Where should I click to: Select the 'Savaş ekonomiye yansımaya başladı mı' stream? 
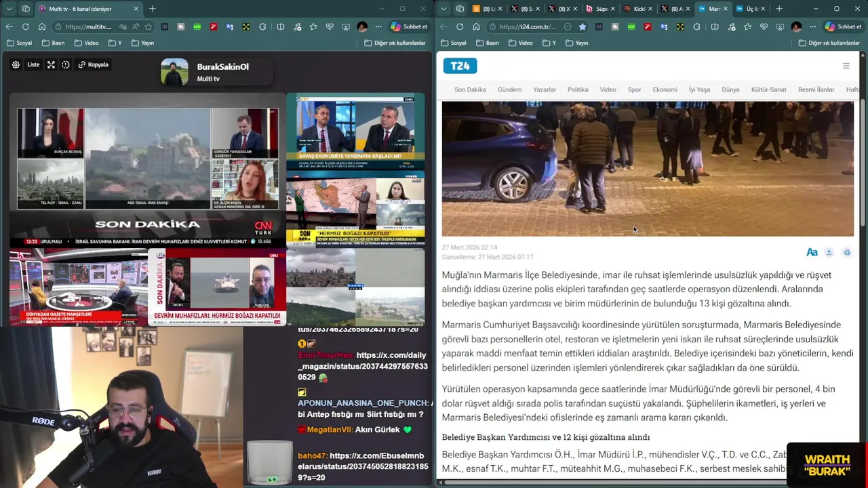click(355, 131)
